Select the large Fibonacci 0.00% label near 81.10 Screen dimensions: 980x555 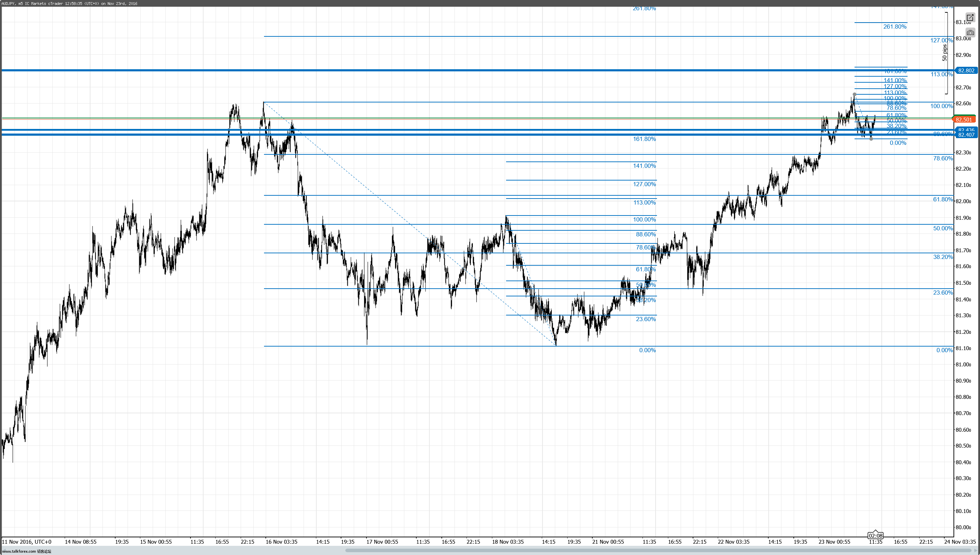(944, 350)
